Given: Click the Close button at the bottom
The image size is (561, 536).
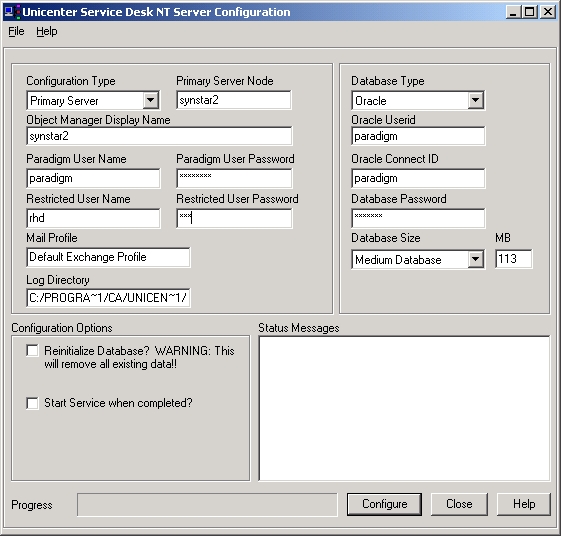Looking at the screenshot, I should (x=459, y=504).
